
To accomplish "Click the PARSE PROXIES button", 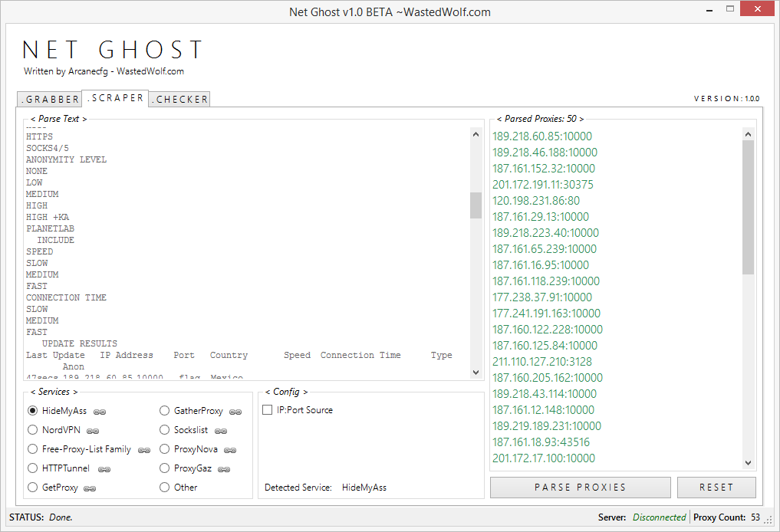I will (580, 488).
